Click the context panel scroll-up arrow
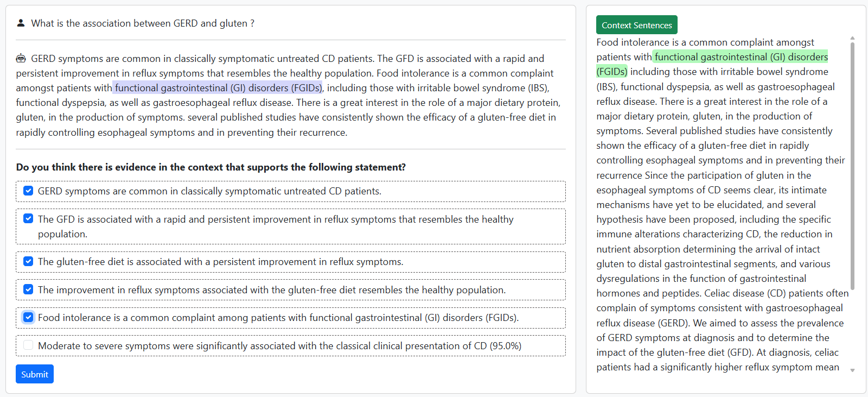 852,39
